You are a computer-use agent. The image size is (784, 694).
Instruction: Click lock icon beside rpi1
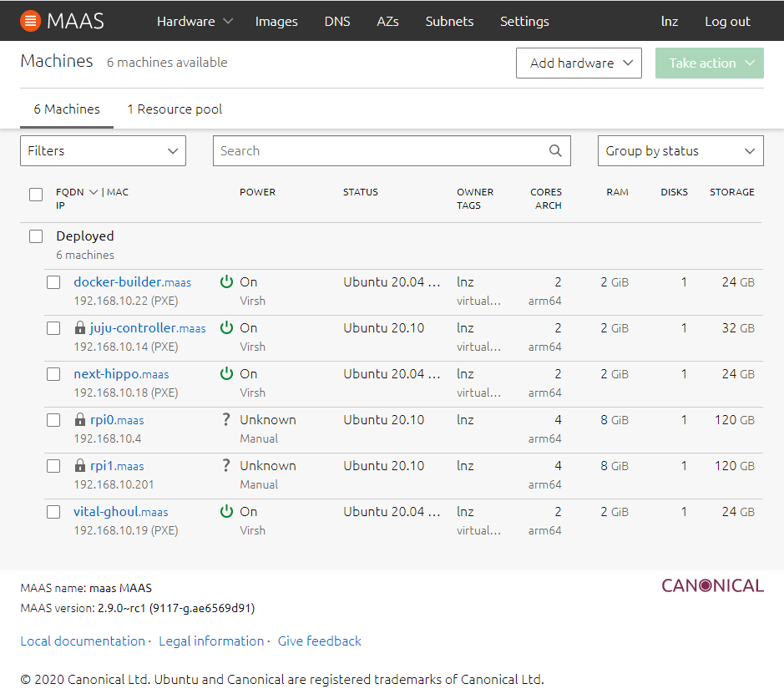pyautogui.click(x=80, y=466)
